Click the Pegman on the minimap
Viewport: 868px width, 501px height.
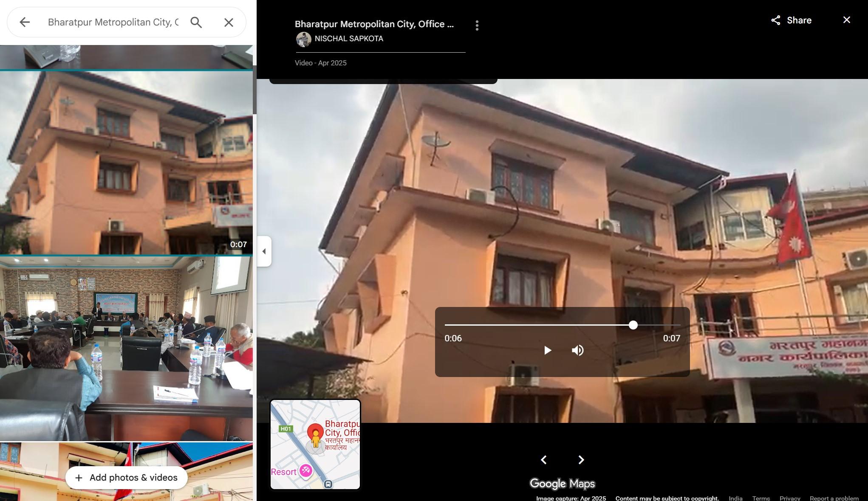click(316, 439)
